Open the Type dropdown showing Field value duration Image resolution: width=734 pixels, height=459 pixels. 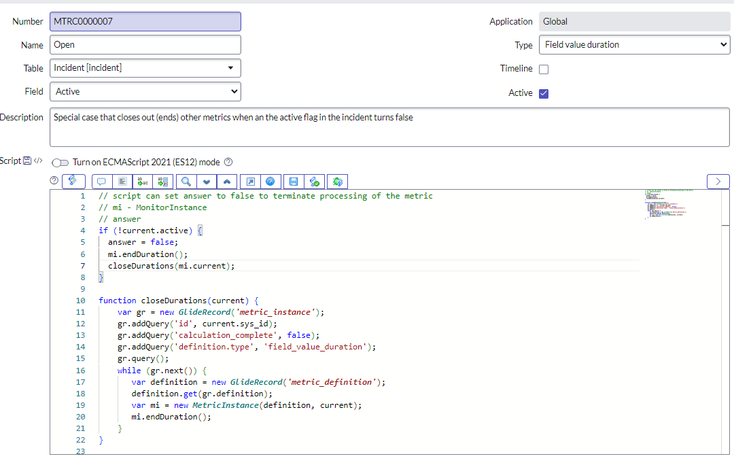(634, 45)
